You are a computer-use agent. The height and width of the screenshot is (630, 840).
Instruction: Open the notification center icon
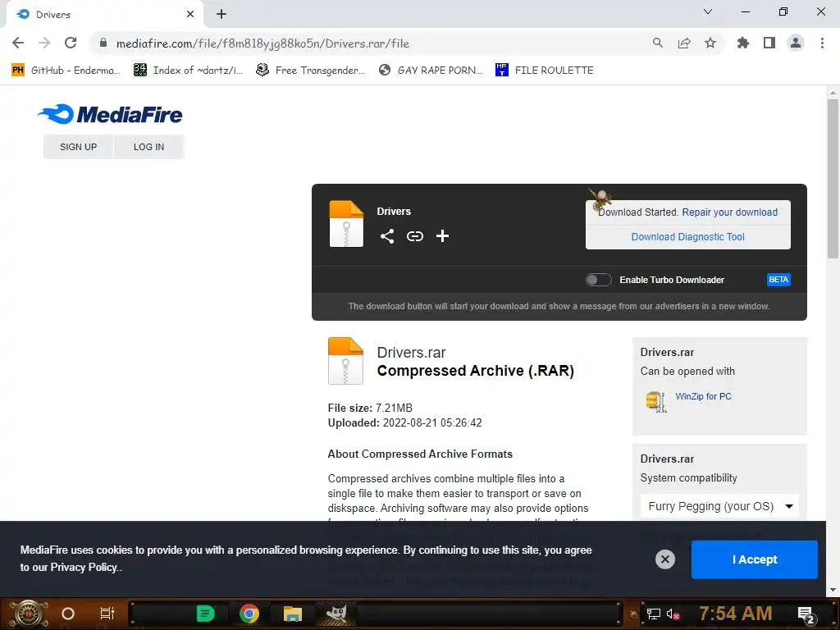click(806, 615)
